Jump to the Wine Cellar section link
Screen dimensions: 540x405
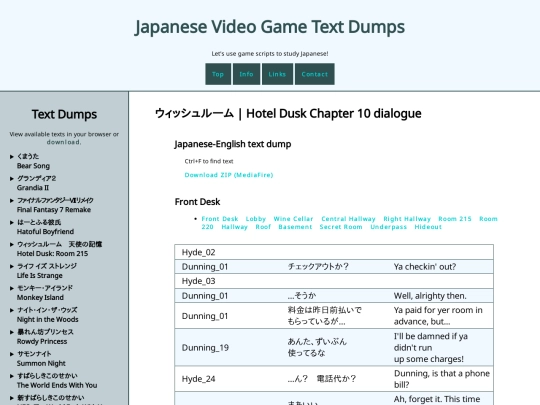pyautogui.click(x=293, y=219)
